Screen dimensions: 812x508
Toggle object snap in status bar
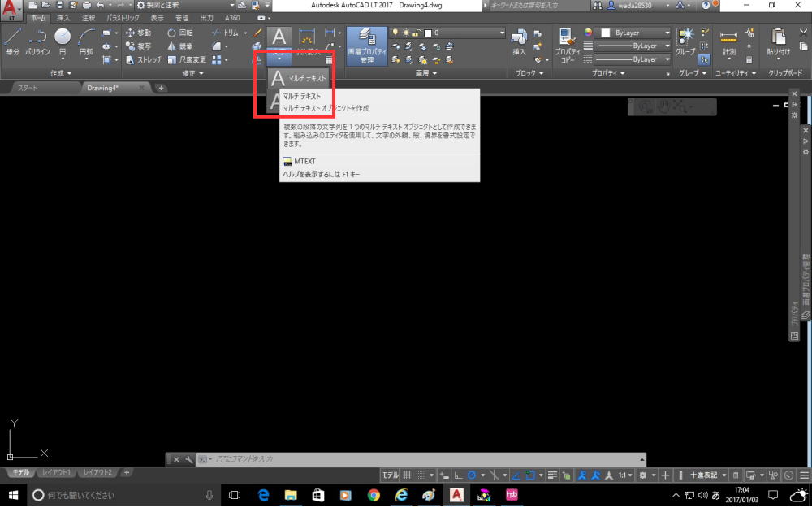click(530, 475)
